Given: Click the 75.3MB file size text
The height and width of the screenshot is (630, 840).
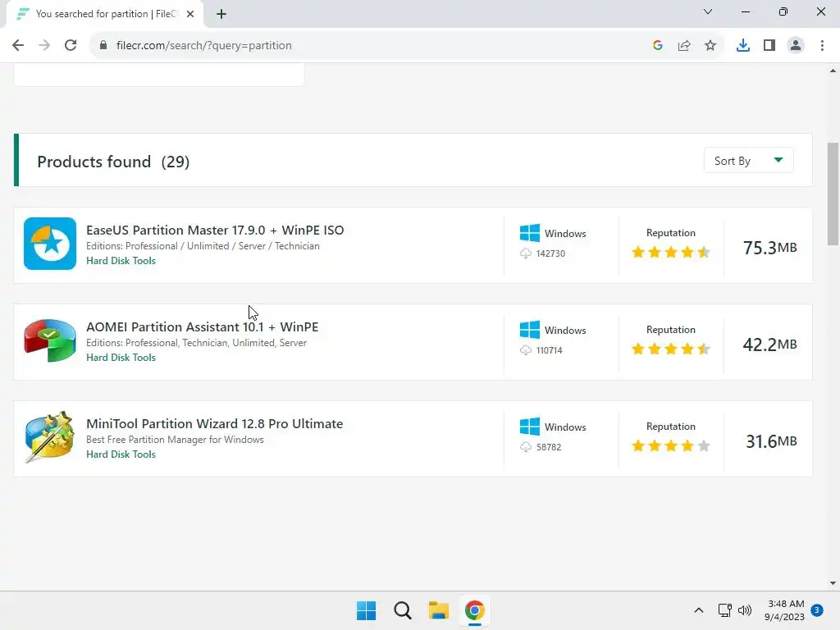Looking at the screenshot, I should (x=769, y=248).
